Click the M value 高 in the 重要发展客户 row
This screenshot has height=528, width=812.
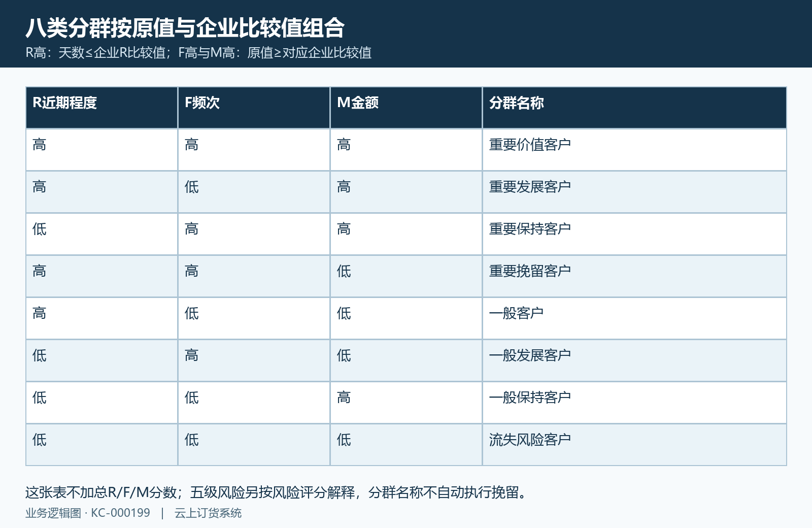click(344, 187)
